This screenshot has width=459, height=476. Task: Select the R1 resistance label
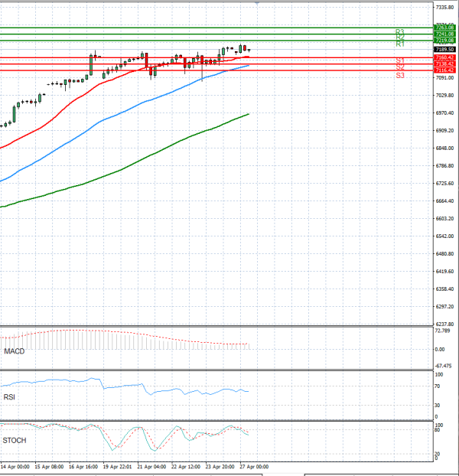click(399, 44)
